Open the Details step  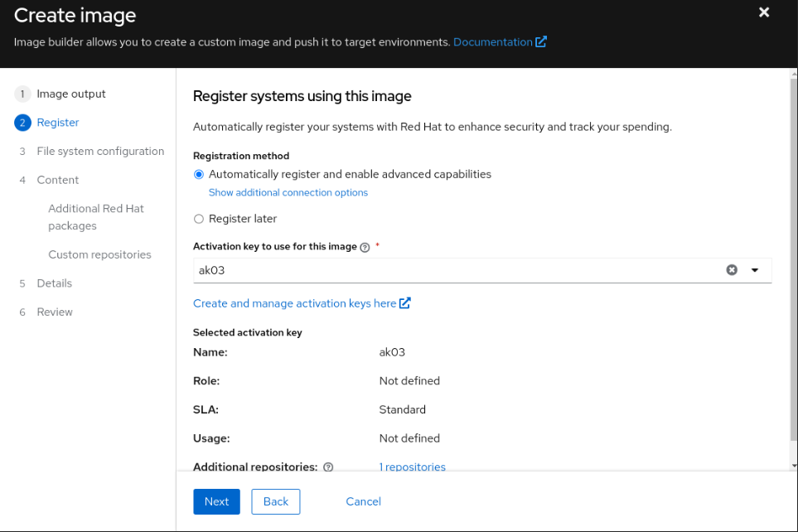pyautogui.click(x=55, y=283)
